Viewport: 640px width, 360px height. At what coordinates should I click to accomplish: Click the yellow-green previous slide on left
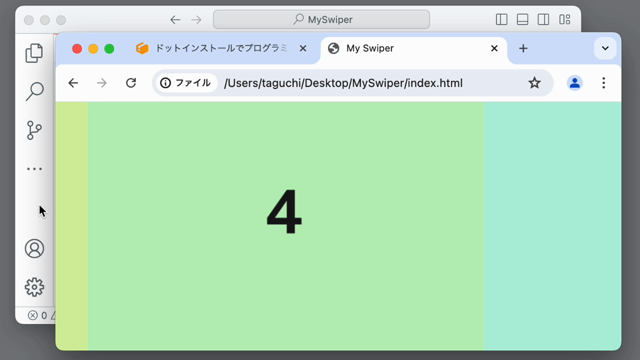coord(72,226)
